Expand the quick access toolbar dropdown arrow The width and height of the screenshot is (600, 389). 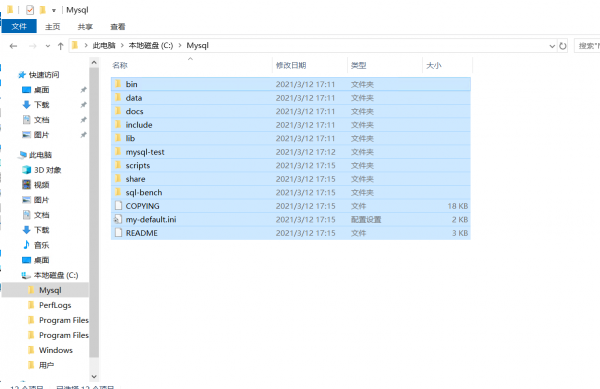click(x=54, y=10)
